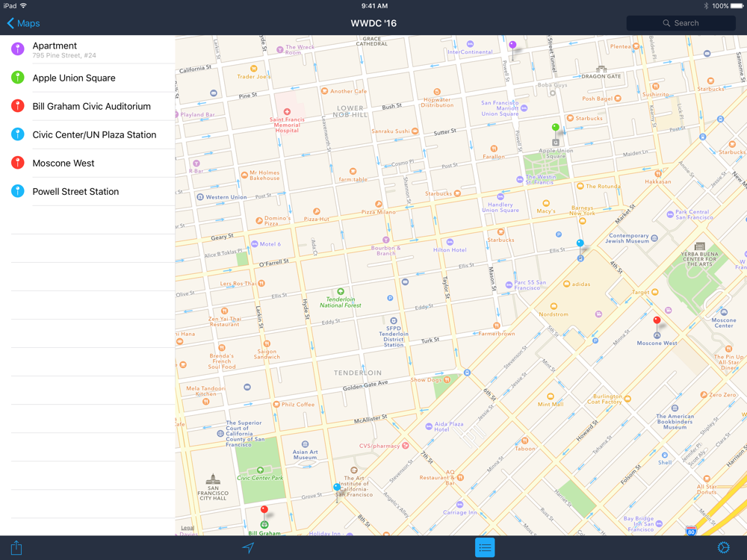Screen dimensions: 747x560
Task: Open the Legal link on map
Action: click(187, 528)
